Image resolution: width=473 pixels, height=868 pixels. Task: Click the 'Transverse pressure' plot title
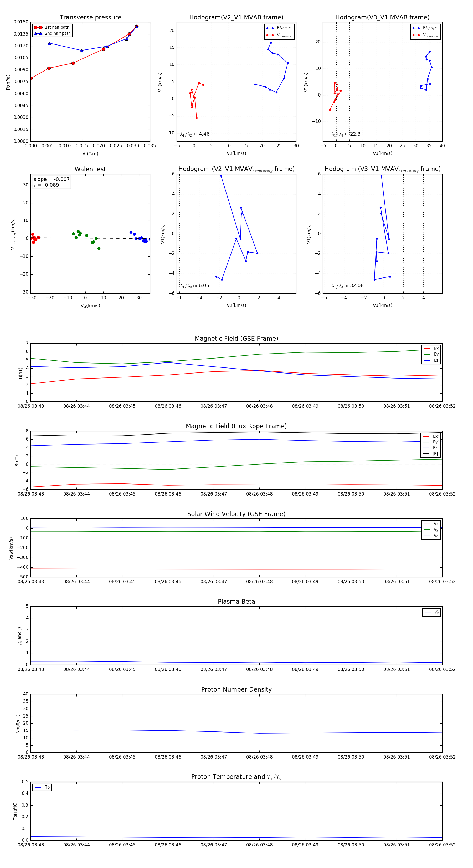click(x=90, y=18)
